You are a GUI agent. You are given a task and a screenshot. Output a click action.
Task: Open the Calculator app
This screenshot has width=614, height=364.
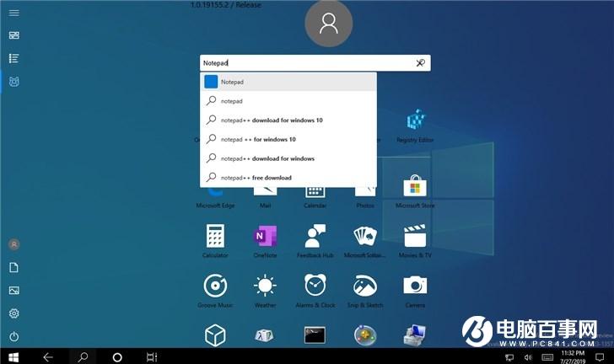[215, 240]
